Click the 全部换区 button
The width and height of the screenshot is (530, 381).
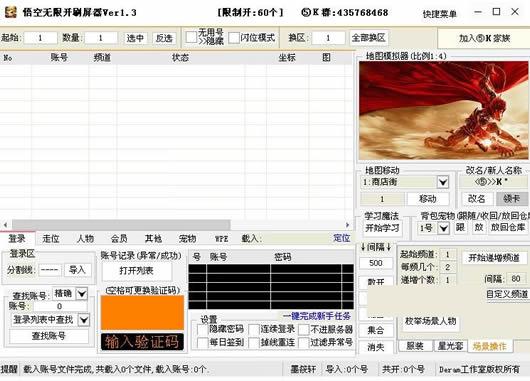(x=368, y=38)
